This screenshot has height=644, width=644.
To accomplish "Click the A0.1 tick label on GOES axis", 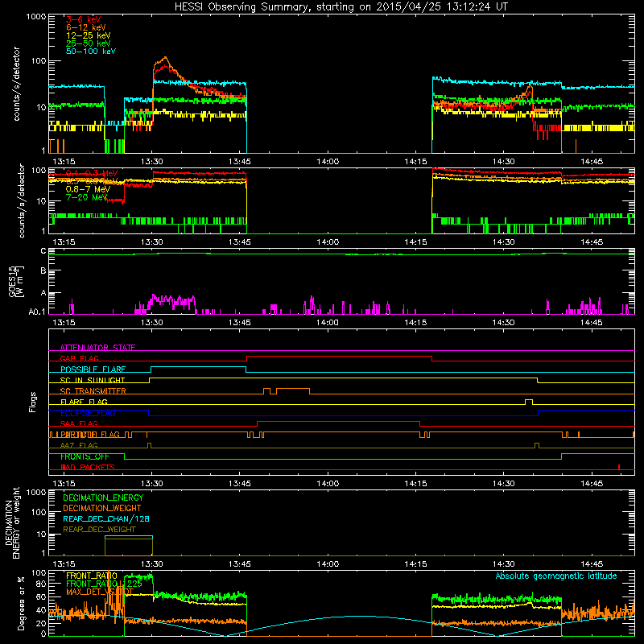I will (x=37, y=312).
